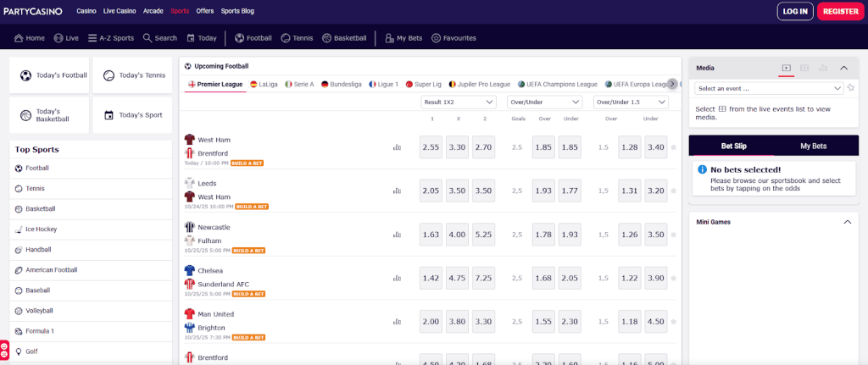Open Football in the sports navigation bar
The height and width of the screenshot is (365, 868).
[253, 38]
